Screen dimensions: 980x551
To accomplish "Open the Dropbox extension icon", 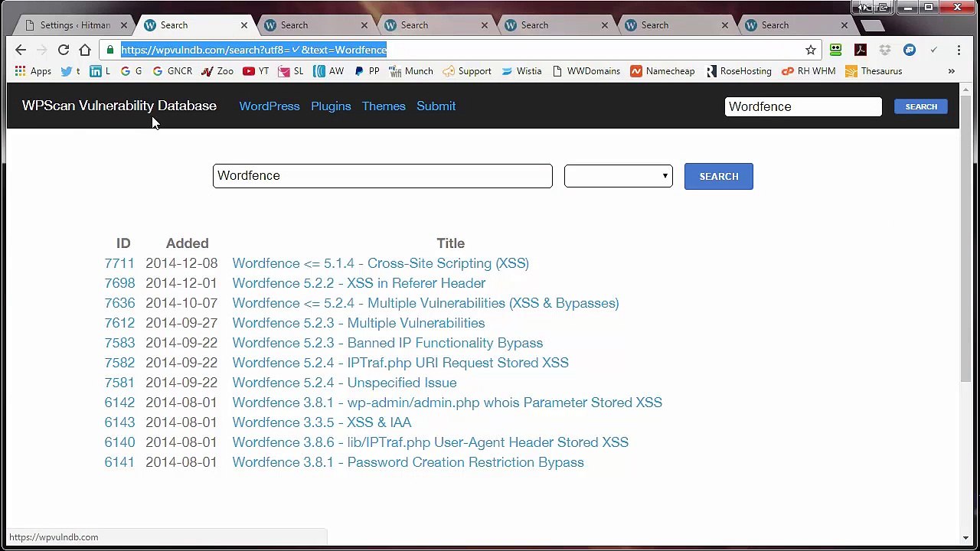I will [x=885, y=50].
